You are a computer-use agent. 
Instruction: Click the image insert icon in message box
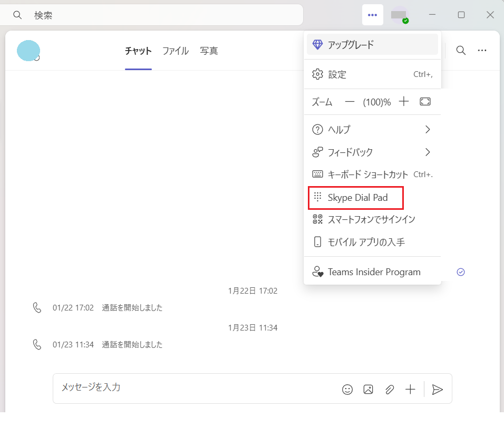tap(369, 390)
